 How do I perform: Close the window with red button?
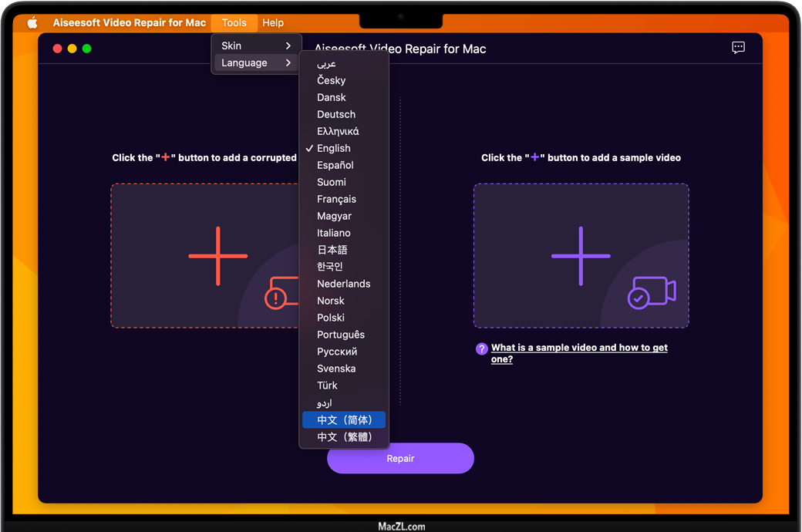(57, 49)
